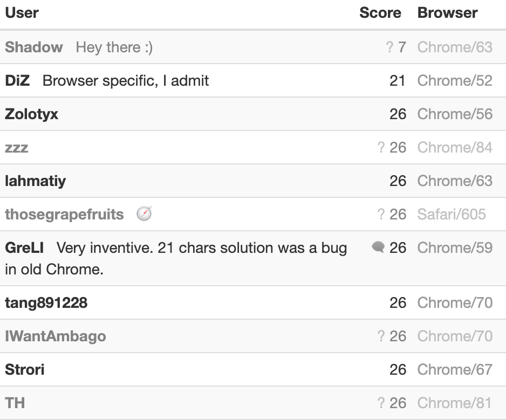Image resolution: width=506 pixels, height=420 pixels.
Task: Sort the table by the Score column header
Action: click(x=380, y=13)
